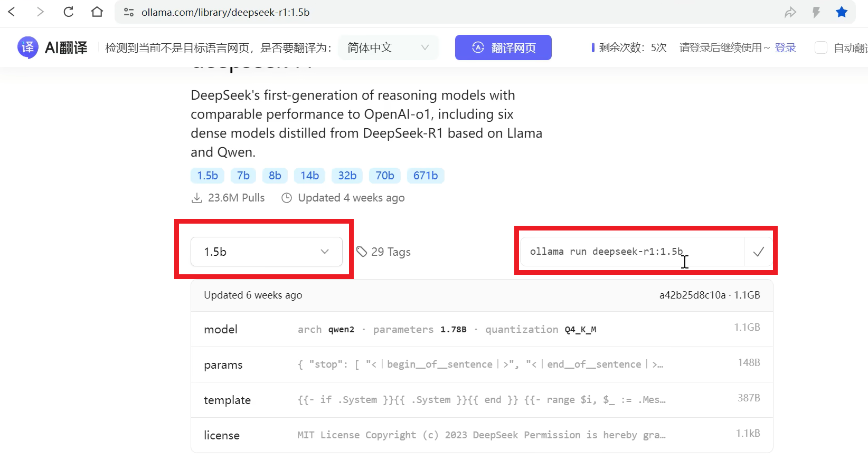Open the browser home page icon

pyautogui.click(x=97, y=12)
